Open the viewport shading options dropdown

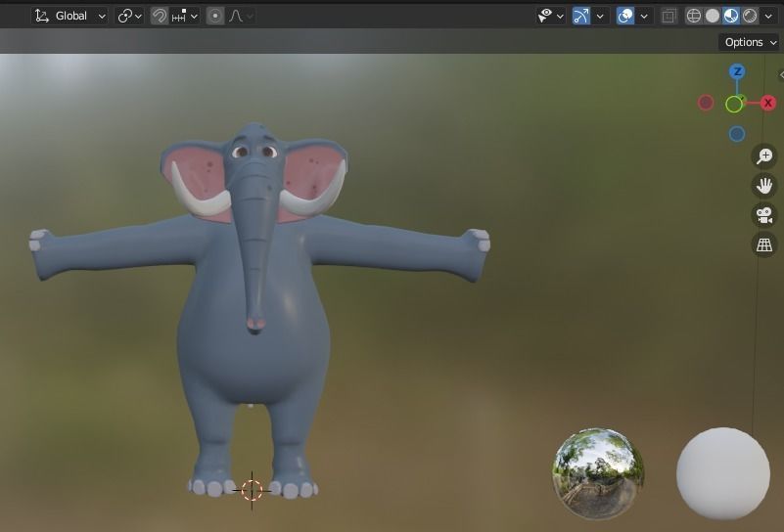(768, 16)
